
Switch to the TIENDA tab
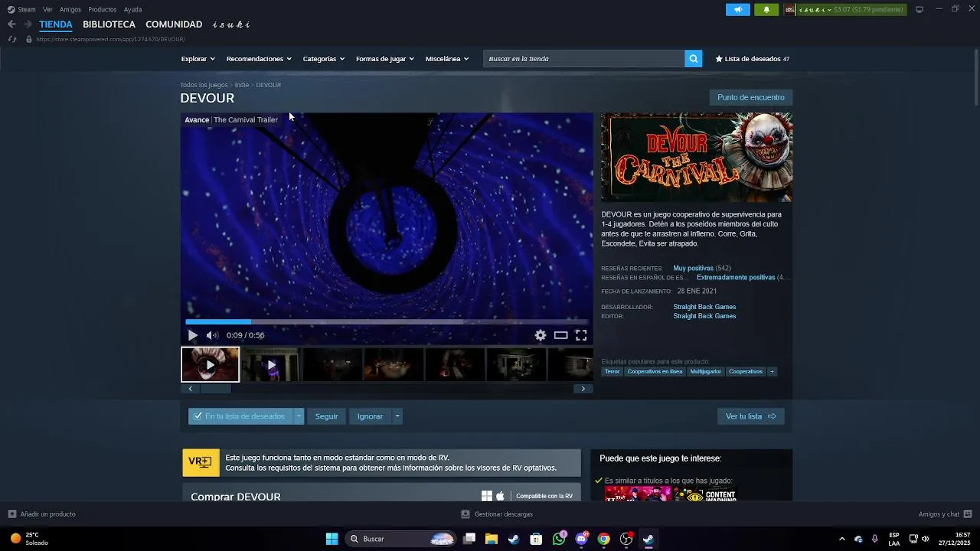pos(56,24)
